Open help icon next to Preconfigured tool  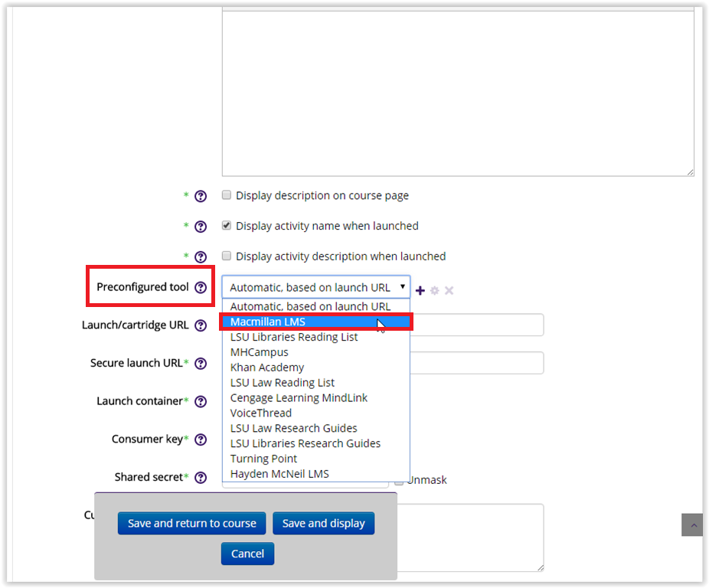pos(201,288)
